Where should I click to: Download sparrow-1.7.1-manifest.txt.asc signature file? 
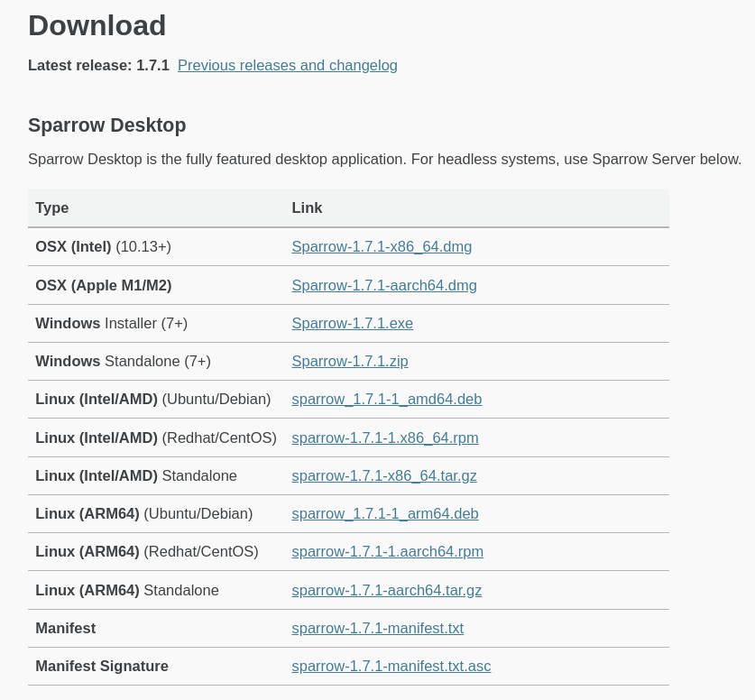click(391, 667)
